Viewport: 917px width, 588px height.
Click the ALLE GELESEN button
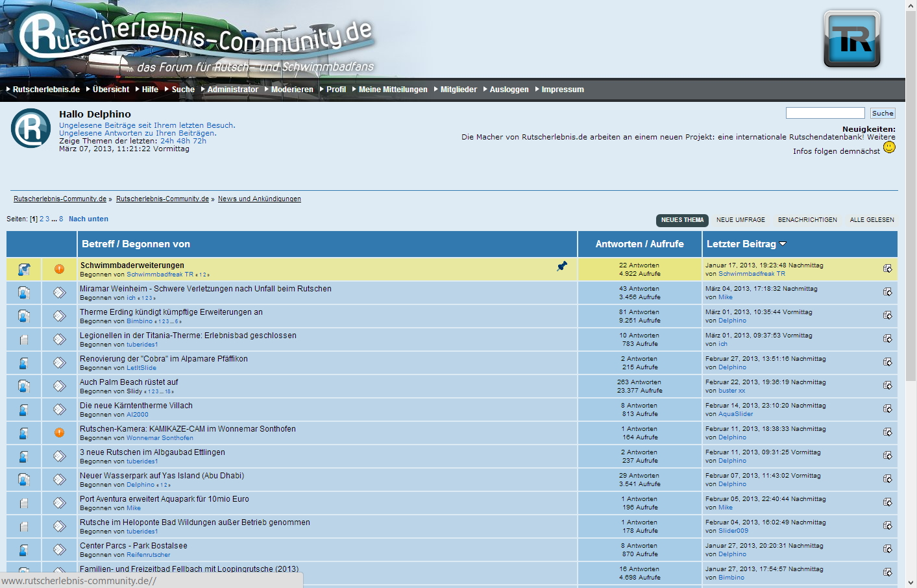click(872, 220)
